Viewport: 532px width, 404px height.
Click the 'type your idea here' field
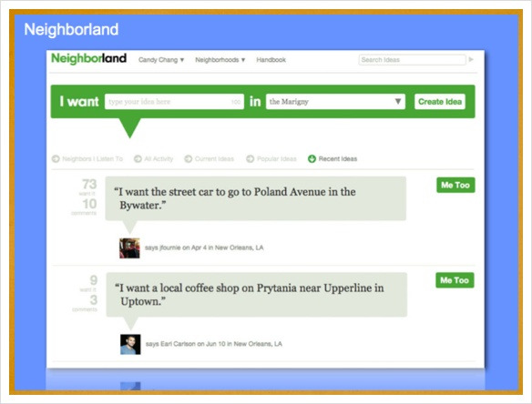pos(174,102)
